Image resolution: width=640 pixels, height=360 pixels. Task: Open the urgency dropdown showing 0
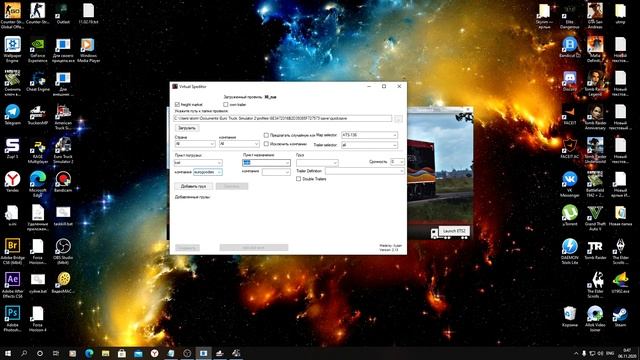[x=397, y=162]
